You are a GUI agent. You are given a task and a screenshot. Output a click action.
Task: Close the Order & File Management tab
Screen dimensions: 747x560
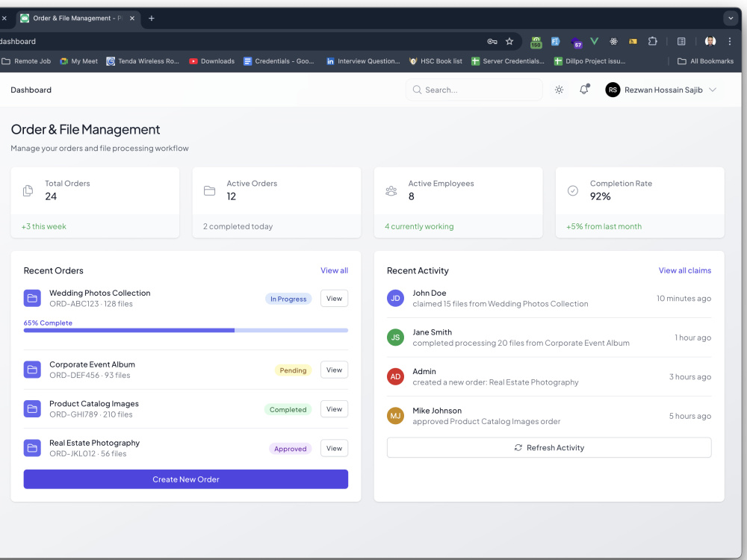click(x=132, y=18)
